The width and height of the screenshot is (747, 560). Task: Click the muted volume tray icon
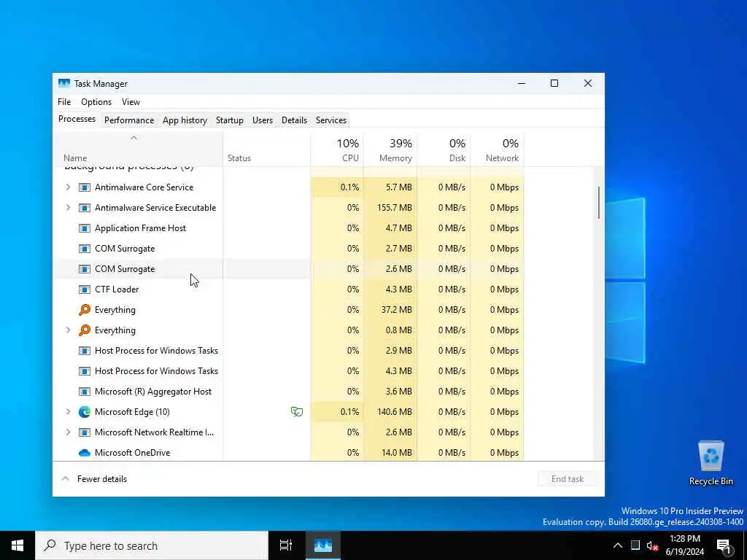652,545
